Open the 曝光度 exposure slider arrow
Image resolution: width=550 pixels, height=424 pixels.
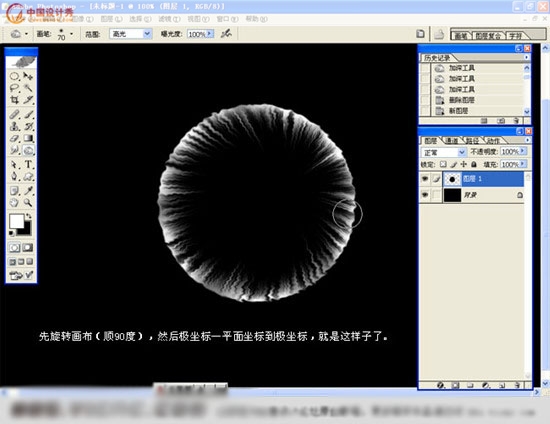(210, 34)
